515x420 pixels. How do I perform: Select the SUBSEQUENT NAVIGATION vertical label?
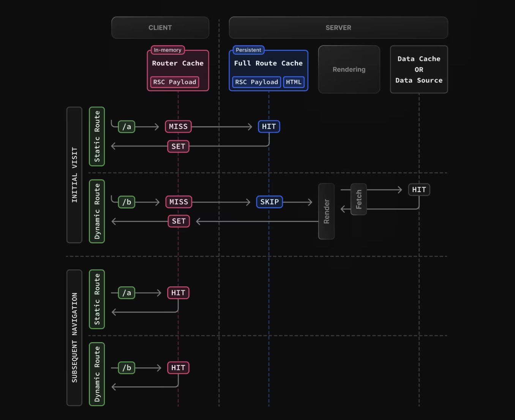74,338
